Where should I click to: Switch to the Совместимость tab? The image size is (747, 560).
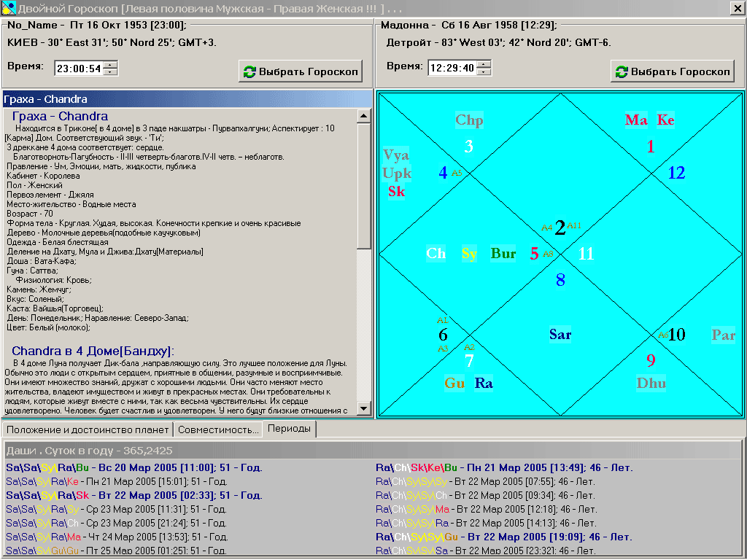pos(219,429)
